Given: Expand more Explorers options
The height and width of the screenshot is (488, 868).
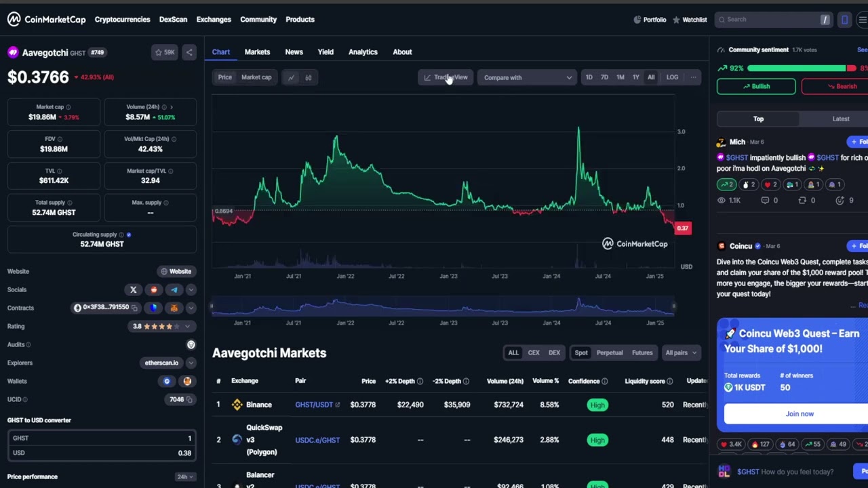Looking at the screenshot, I should [x=191, y=363].
